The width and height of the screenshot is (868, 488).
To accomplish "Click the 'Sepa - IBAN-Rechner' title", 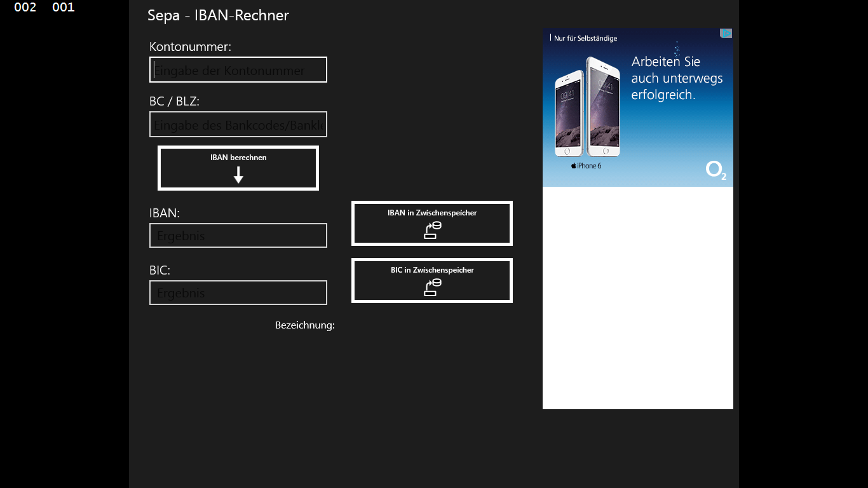I will pos(219,15).
